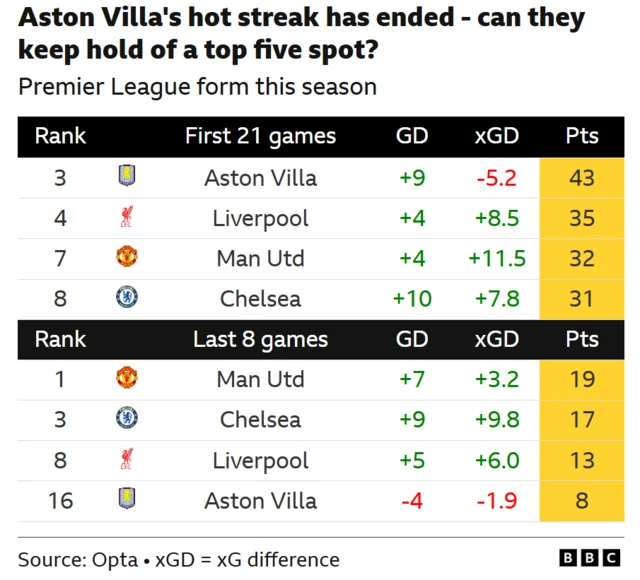The height and width of the screenshot is (580, 640).
Task: Click the red -4 goal difference value
Action: coord(412,501)
